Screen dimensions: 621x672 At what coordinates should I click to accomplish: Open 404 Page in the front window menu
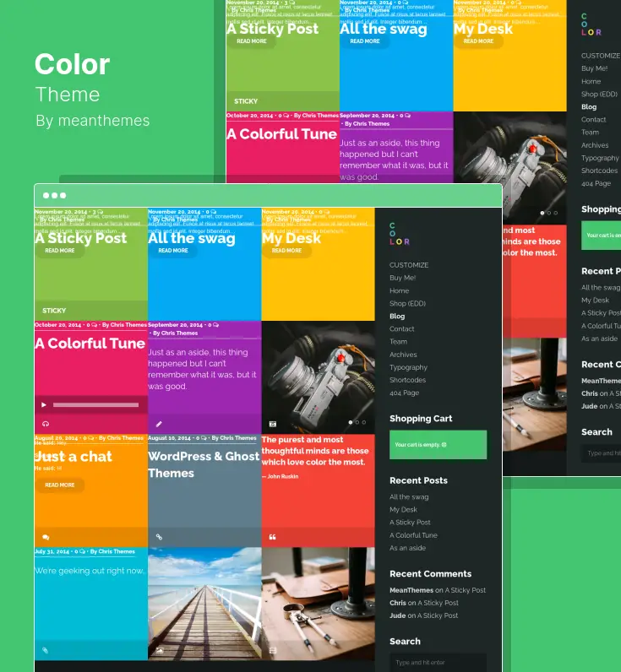405,393
